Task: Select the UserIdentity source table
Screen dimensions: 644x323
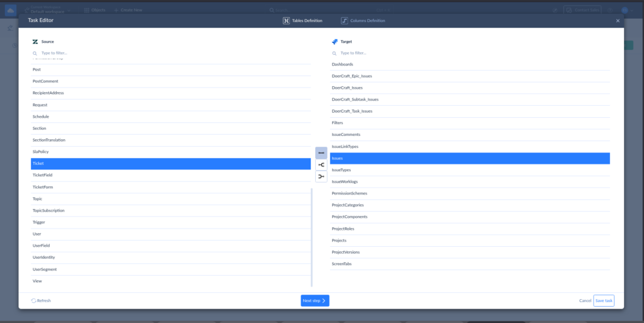Action: (171, 258)
